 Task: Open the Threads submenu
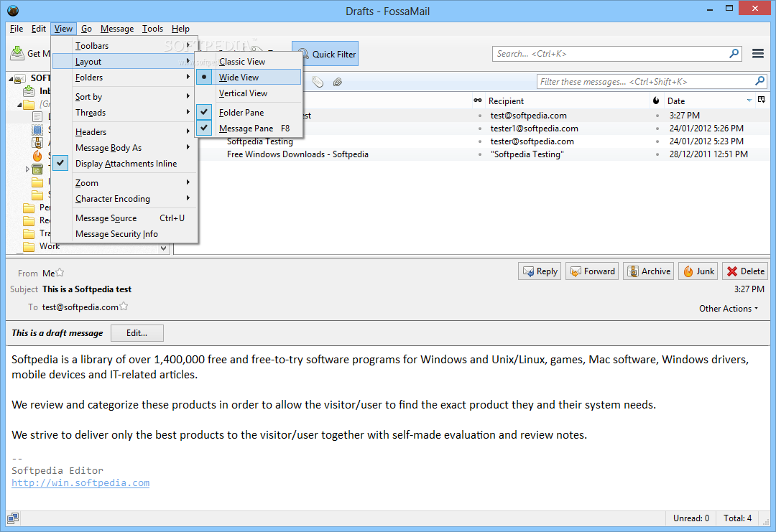point(125,112)
